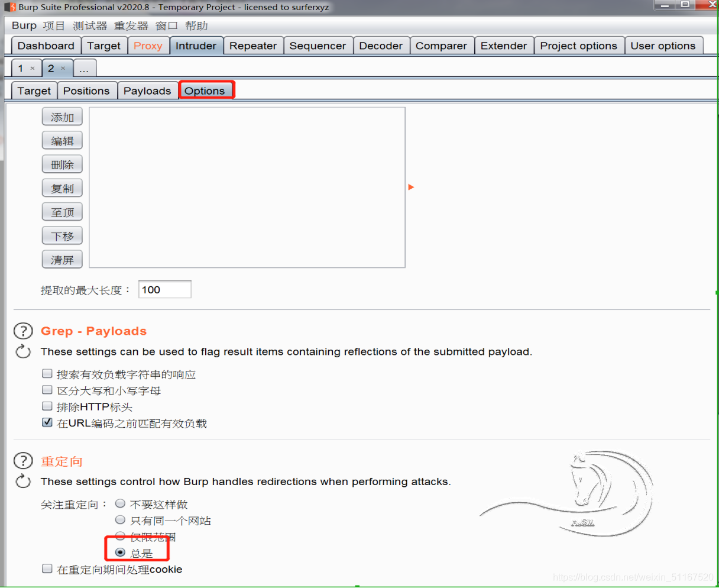Viewport: 719px width, 588px height.
Task: Open the 测试器 menu
Action: pos(90,25)
